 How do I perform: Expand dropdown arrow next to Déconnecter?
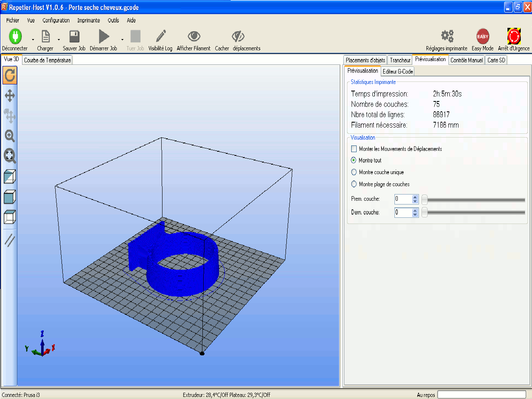[33, 40]
